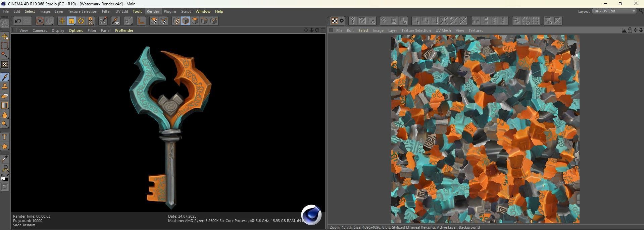
Task: Open the viewport View menu
Action: [23, 31]
